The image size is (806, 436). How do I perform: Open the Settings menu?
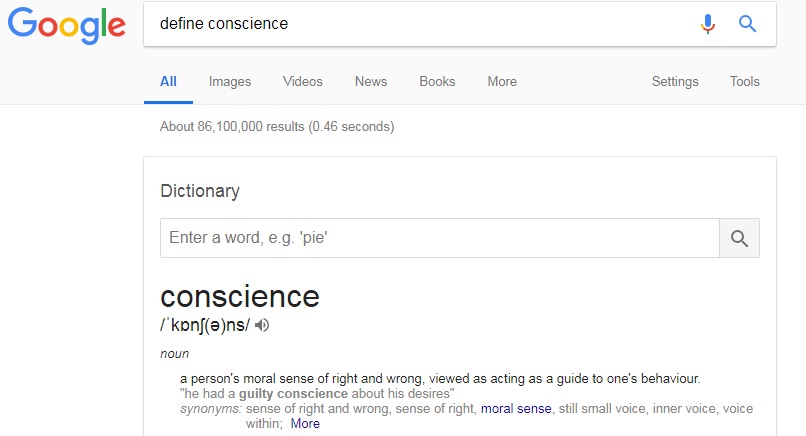pyautogui.click(x=675, y=82)
